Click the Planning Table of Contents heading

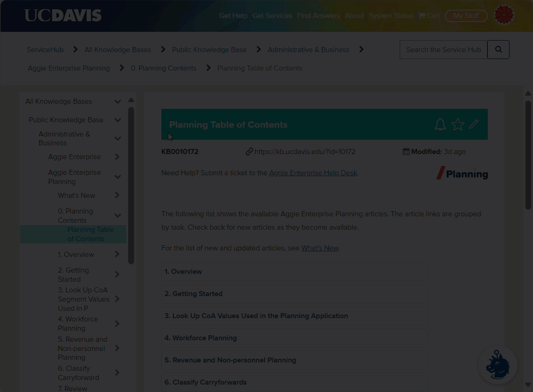pyautogui.click(x=228, y=125)
